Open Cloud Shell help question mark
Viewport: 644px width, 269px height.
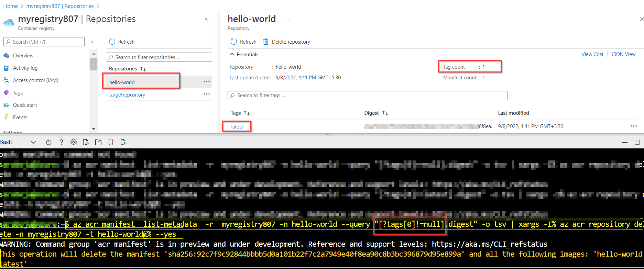[61, 142]
